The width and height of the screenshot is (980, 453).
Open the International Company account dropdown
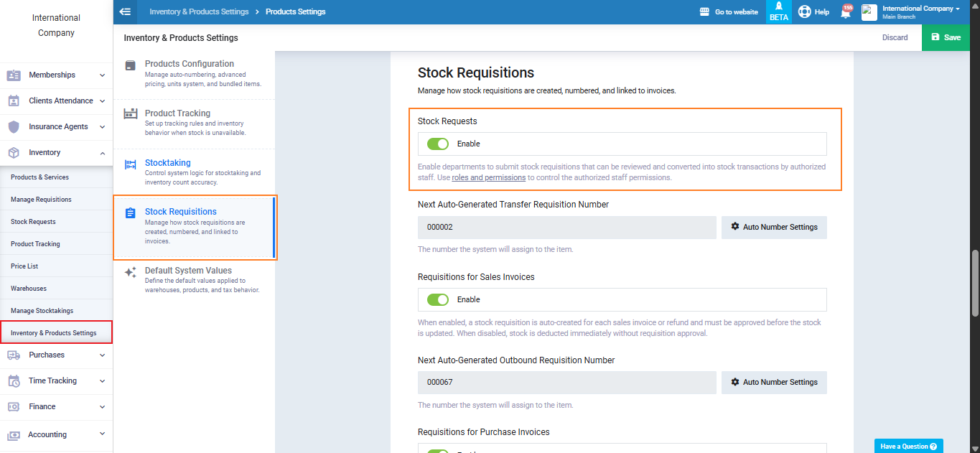click(x=920, y=11)
